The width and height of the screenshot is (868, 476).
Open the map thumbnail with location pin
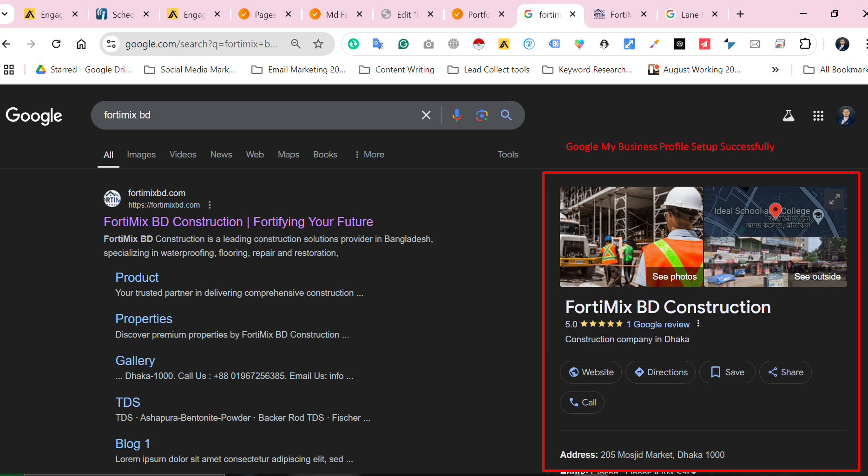[775, 212]
